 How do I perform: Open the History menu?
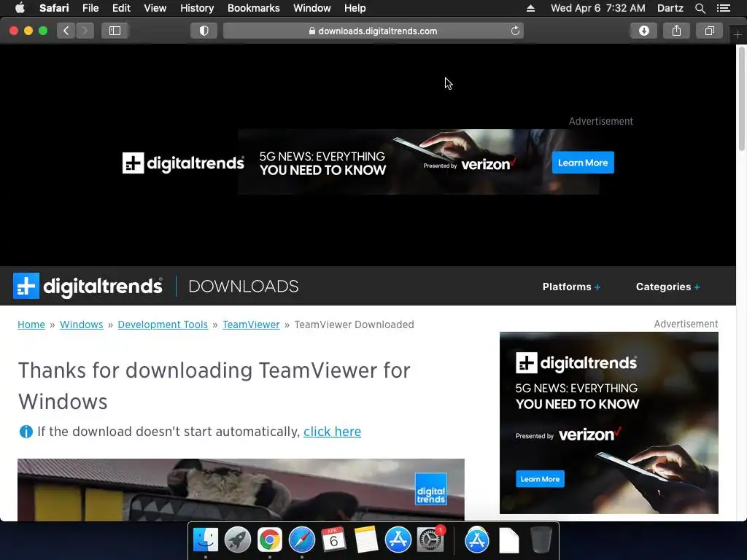(x=197, y=8)
